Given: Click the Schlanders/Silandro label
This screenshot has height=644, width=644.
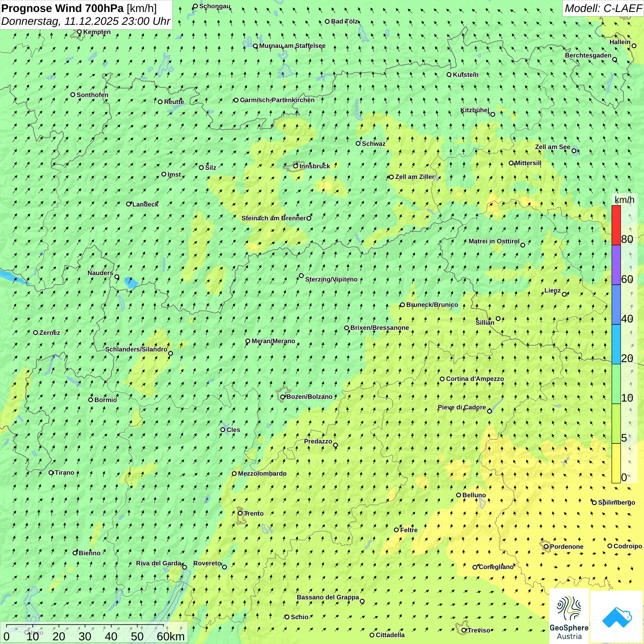Looking at the screenshot, I should [x=136, y=350].
